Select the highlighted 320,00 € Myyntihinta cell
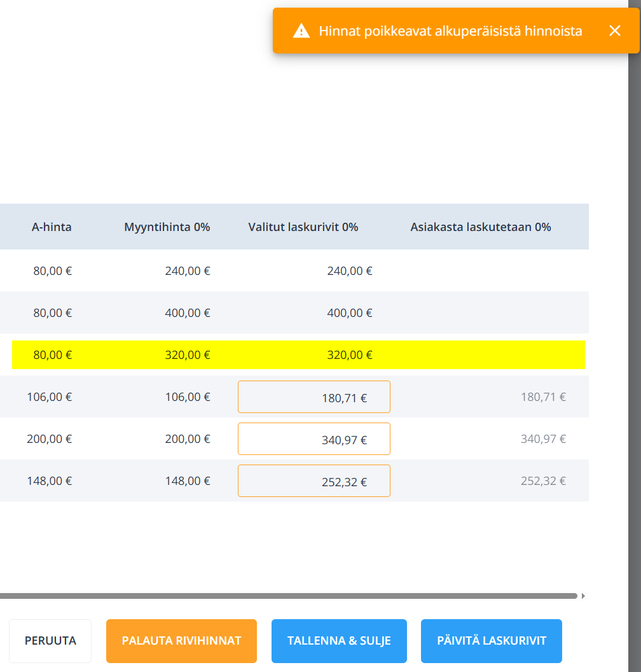The width and height of the screenshot is (641, 672). pos(188,355)
